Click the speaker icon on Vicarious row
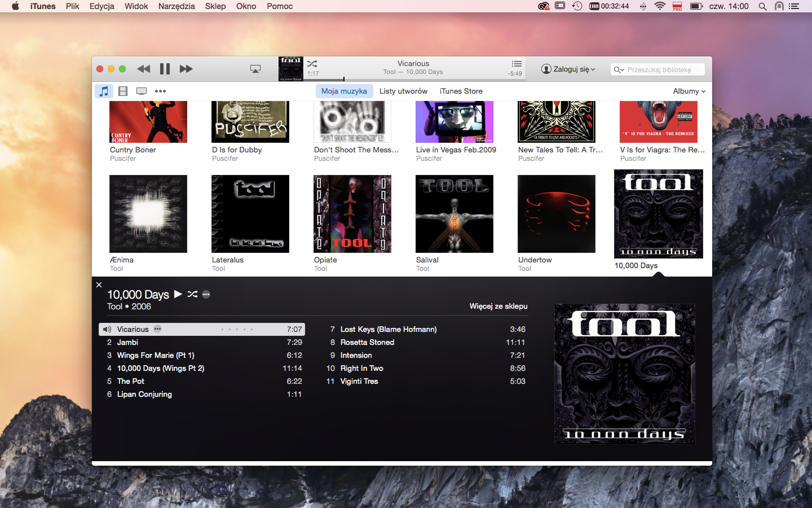The width and height of the screenshot is (812, 508). [107, 329]
